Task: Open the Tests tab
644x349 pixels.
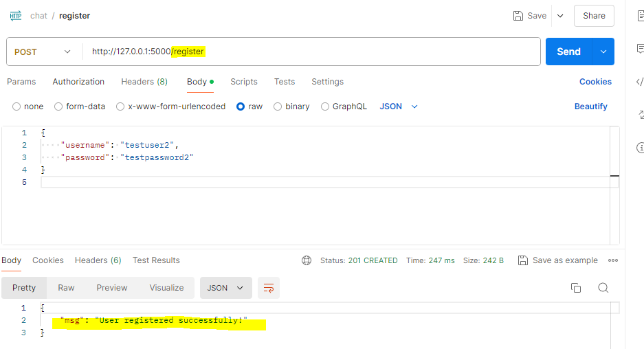Action: [x=285, y=82]
